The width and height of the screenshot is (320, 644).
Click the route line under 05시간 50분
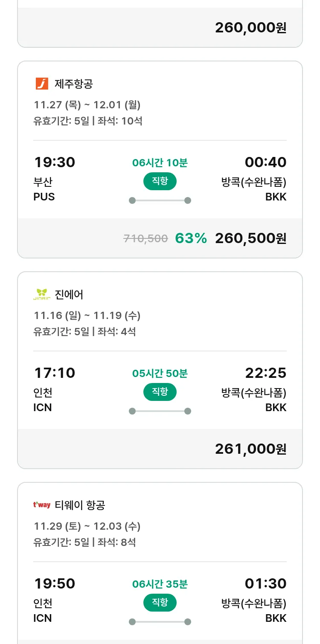click(x=160, y=411)
